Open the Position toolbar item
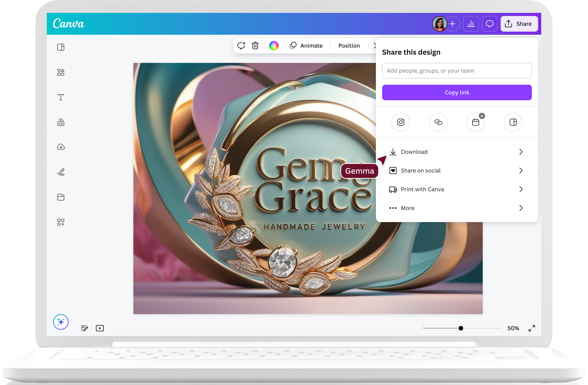The width and height of the screenshot is (588, 385). (349, 46)
